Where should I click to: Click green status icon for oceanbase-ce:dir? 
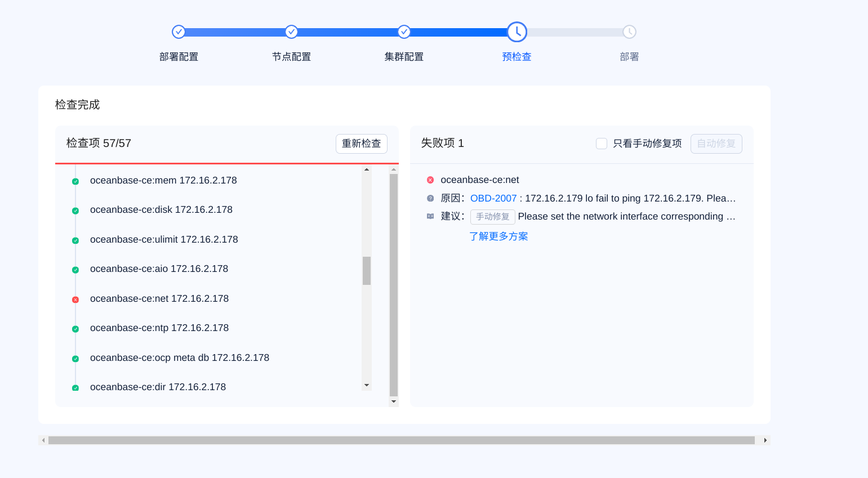coord(75,387)
